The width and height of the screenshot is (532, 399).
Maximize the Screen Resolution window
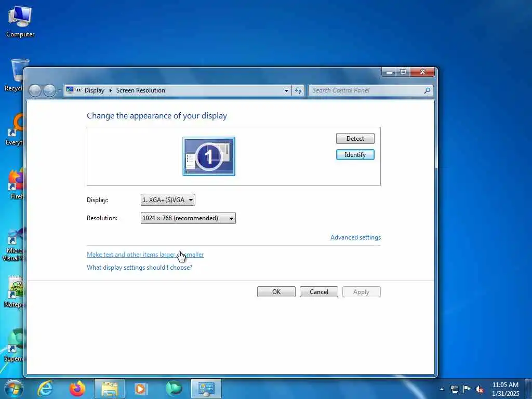pos(403,72)
